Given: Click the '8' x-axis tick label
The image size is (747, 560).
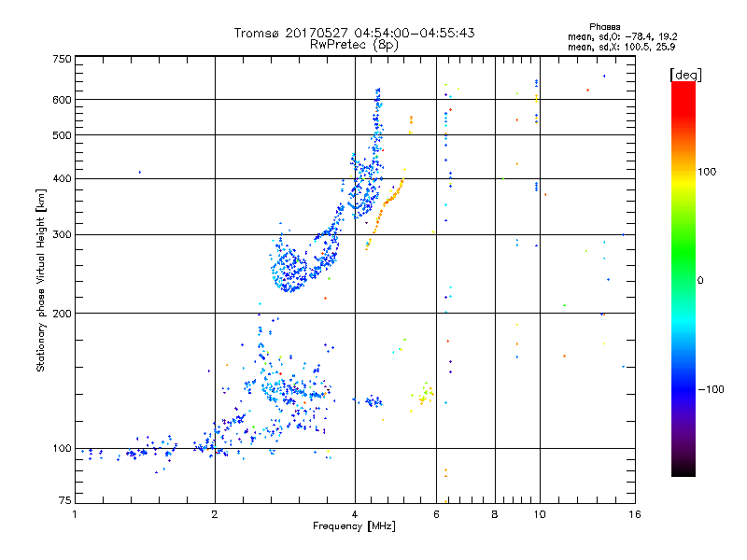Looking at the screenshot, I should pyautogui.click(x=495, y=514).
